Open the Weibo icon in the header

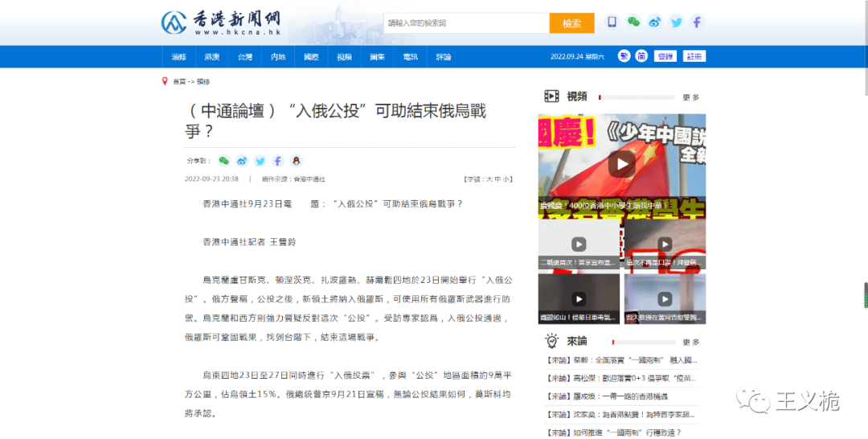pyautogui.click(x=655, y=23)
